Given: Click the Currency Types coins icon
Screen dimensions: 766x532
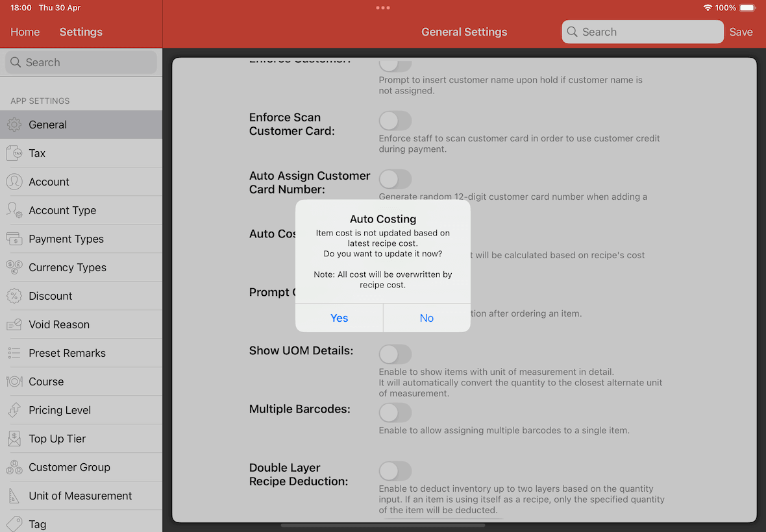Looking at the screenshot, I should [x=14, y=267].
